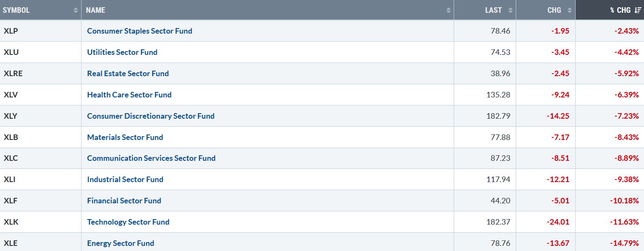Click the % CHG column header
Screen dimensions: 644x251
tap(610, 10)
